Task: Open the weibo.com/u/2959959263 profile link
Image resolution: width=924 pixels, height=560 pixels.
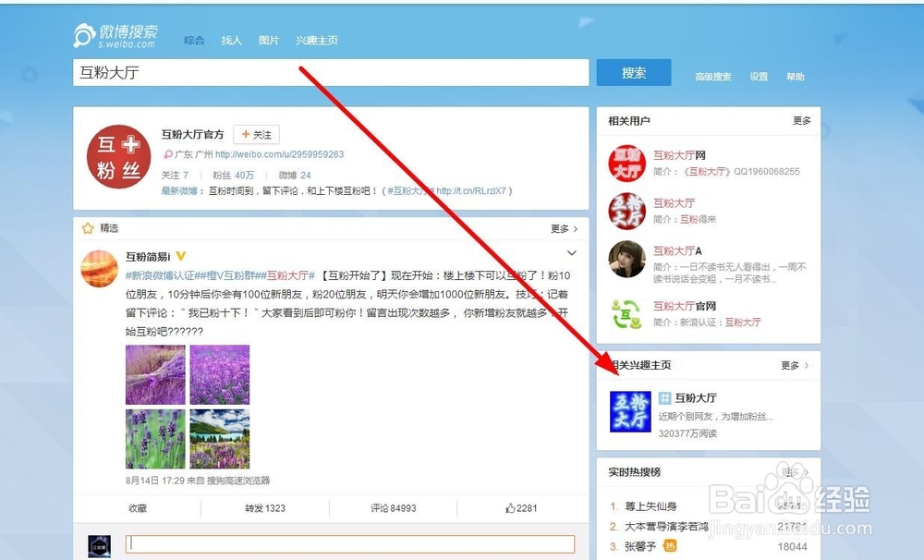Action: click(x=279, y=154)
